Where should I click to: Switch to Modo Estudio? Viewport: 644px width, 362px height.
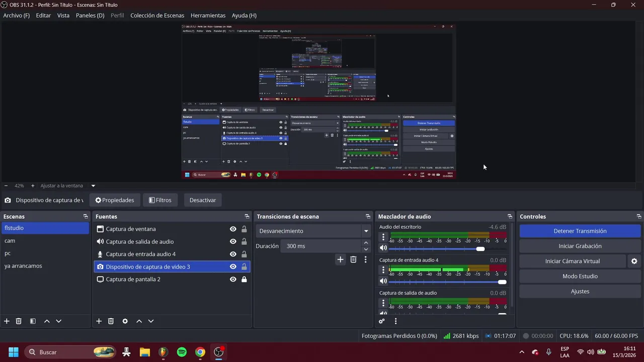(x=580, y=276)
